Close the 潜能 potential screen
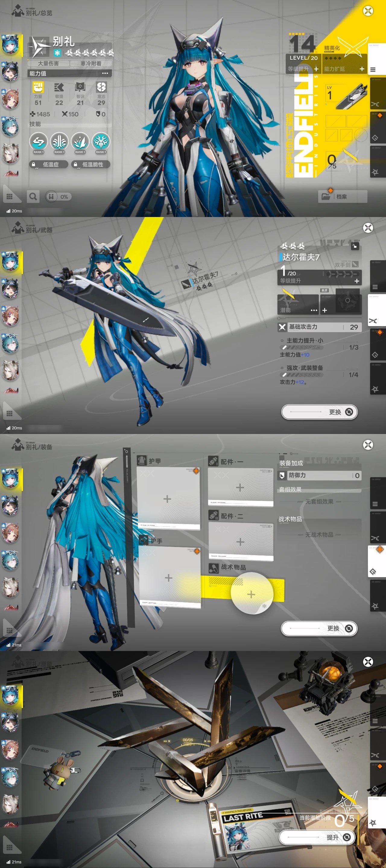Viewport: 386px width, 868px height. coord(368,662)
